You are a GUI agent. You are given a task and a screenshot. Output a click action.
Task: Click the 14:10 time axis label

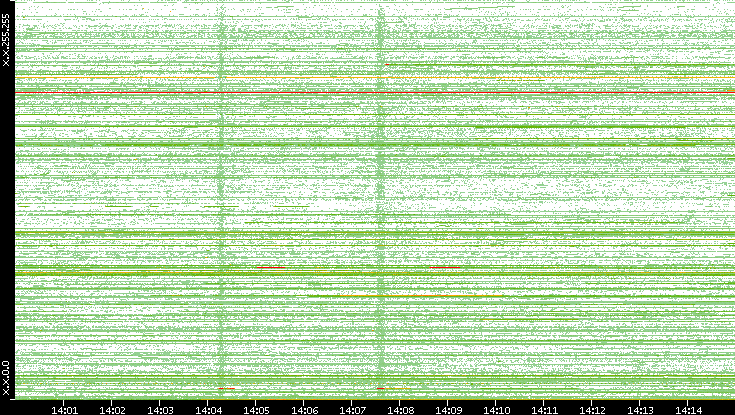pos(496,410)
